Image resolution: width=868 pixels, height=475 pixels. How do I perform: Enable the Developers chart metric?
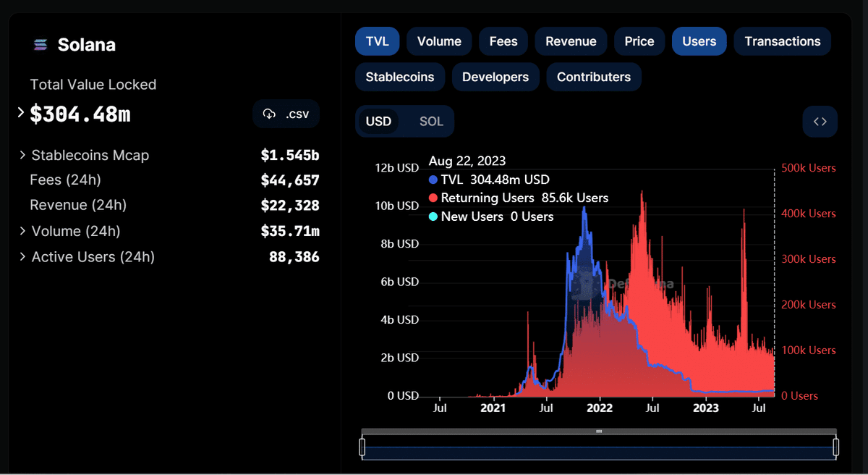pyautogui.click(x=495, y=77)
